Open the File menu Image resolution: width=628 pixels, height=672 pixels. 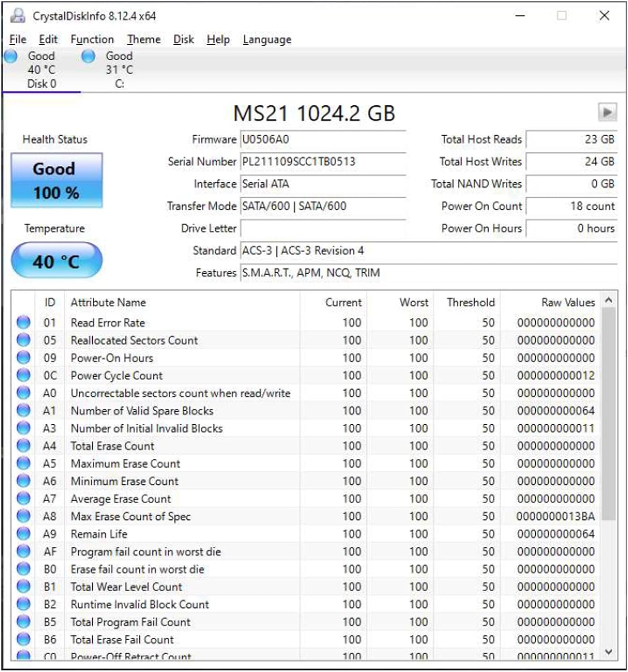(x=17, y=39)
